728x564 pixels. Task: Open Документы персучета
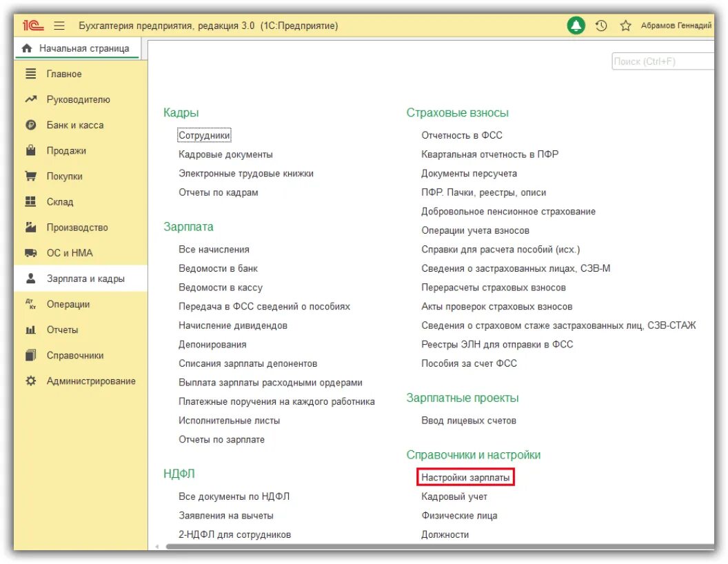click(469, 173)
